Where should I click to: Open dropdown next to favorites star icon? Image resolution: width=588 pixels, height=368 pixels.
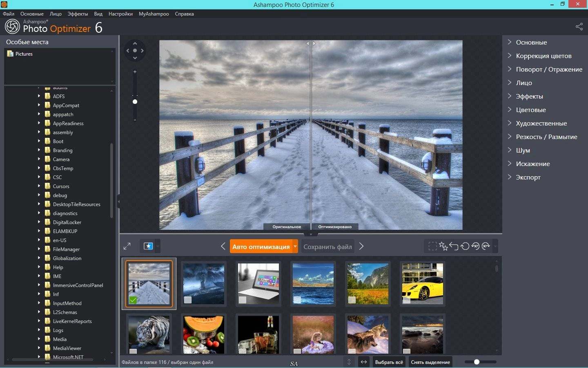(158, 246)
